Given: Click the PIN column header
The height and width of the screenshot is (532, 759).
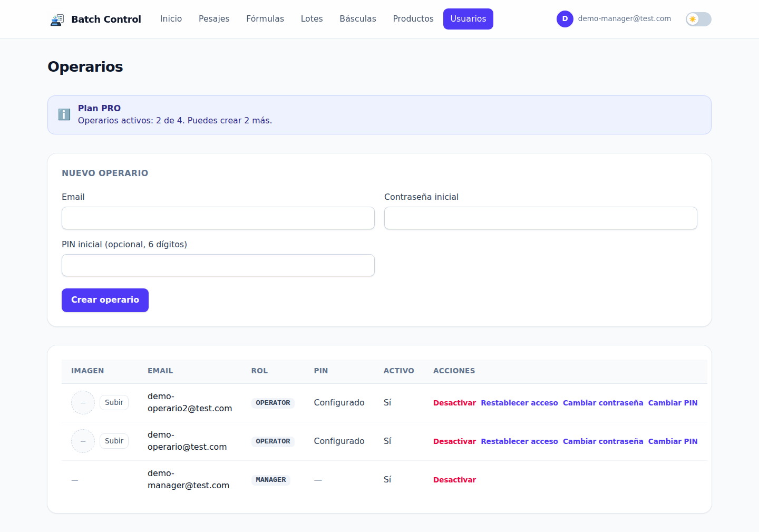Looking at the screenshot, I should click(x=321, y=371).
